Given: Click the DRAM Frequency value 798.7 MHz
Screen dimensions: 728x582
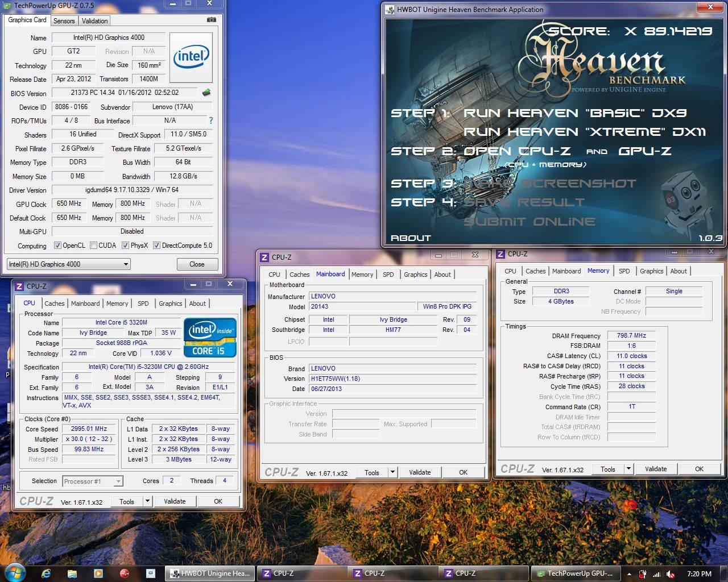Looking at the screenshot, I should coord(631,336).
